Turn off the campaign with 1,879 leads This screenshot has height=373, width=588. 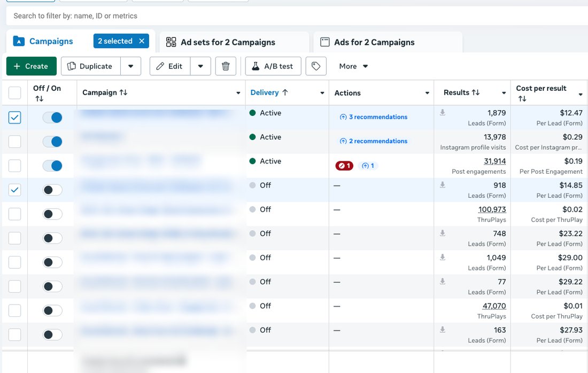point(52,118)
